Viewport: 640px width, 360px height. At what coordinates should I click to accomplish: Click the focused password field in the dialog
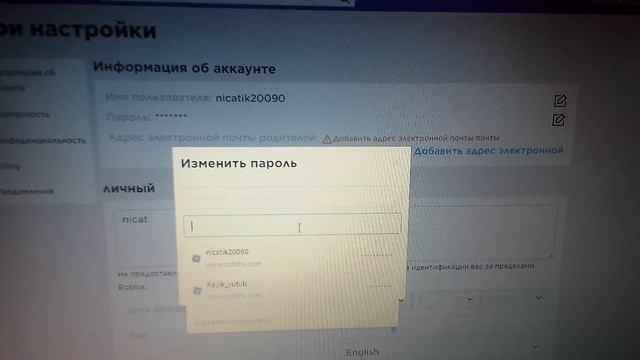click(x=292, y=224)
